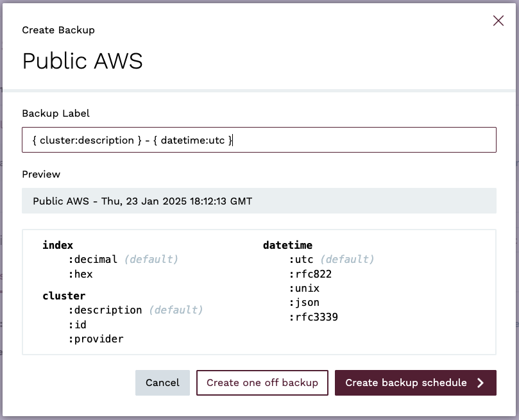Close the Create Backup dialog with the X
The image size is (519, 420).
click(x=498, y=21)
